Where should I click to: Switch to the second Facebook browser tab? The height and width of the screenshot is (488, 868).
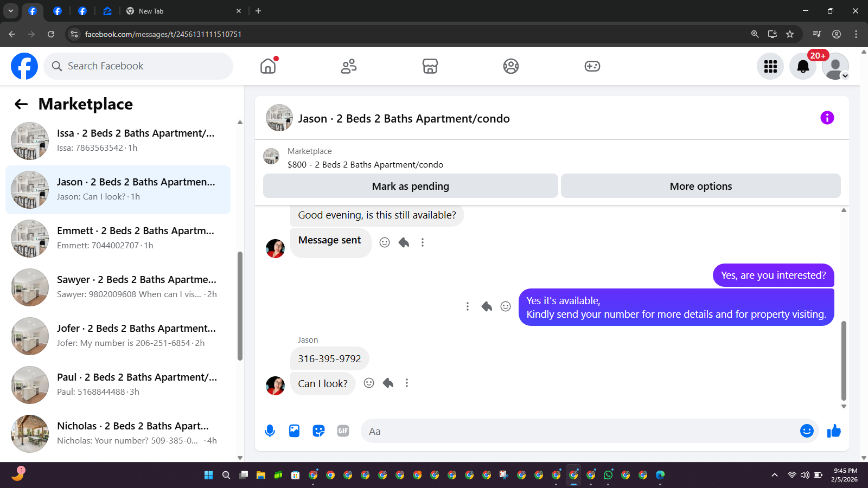click(58, 11)
